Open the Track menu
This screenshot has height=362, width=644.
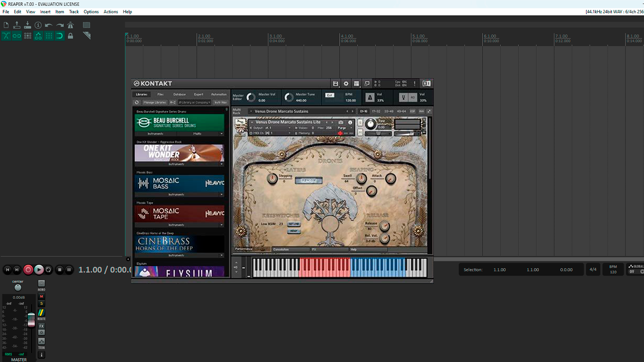click(74, 12)
